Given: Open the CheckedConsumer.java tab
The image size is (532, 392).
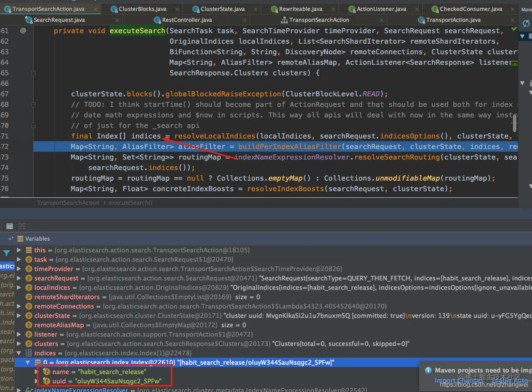Looking at the screenshot, I should [x=471, y=9].
